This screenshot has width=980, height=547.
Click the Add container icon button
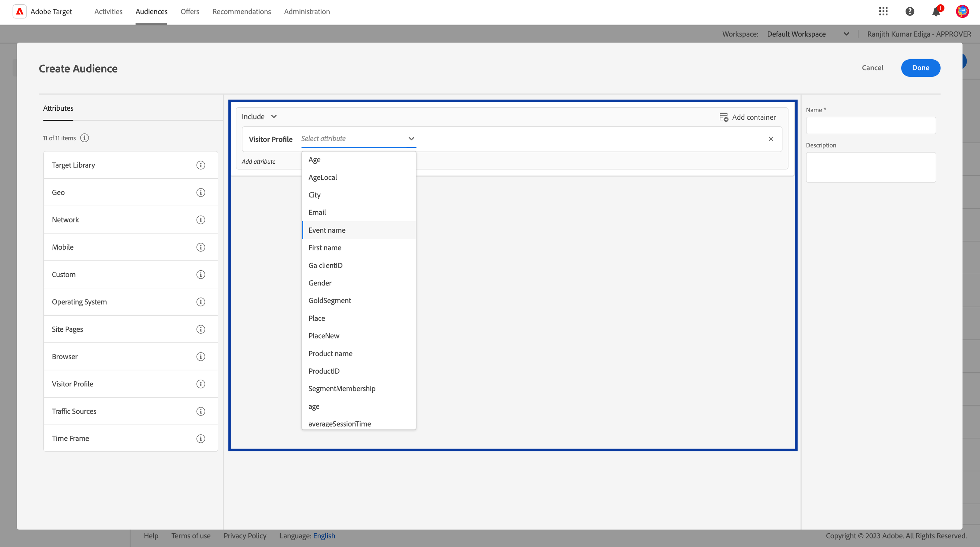tap(723, 117)
